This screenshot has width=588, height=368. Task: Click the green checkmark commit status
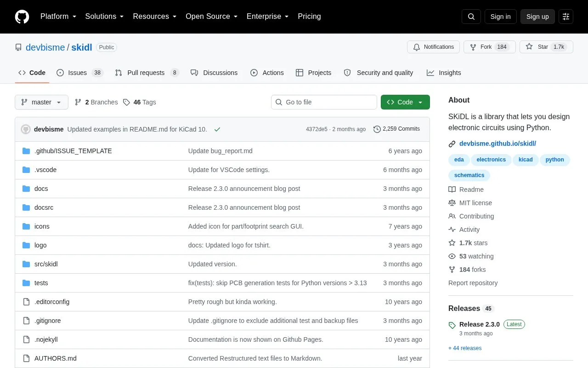click(x=217, y=129)
